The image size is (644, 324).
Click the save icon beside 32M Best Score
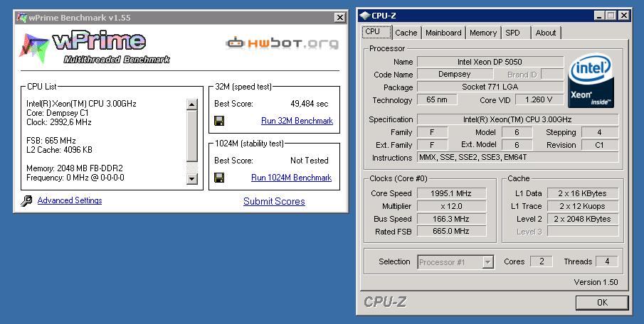click(219, 121)
